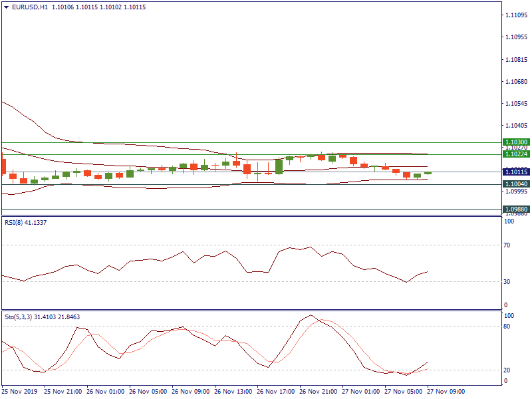Viewport: 532px width, 399px height.
Task: Click the RSI scale value 30
Action: [x=509, y=282]
